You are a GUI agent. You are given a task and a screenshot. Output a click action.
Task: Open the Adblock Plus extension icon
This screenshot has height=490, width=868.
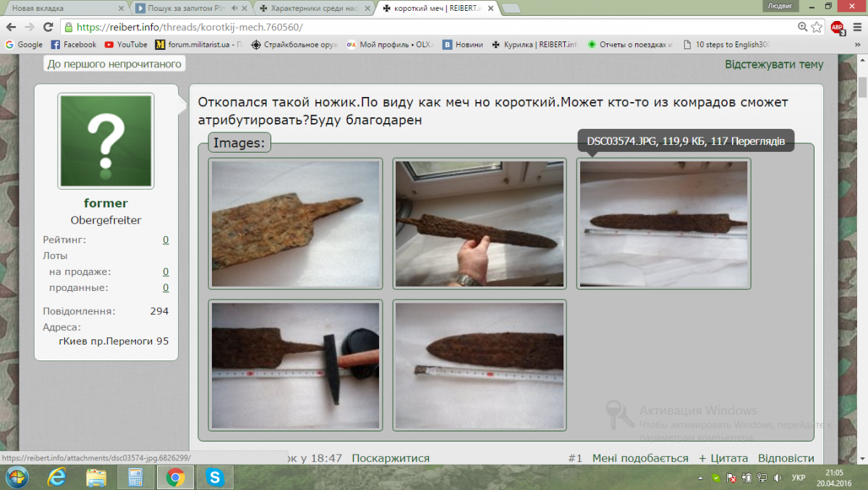837,28
